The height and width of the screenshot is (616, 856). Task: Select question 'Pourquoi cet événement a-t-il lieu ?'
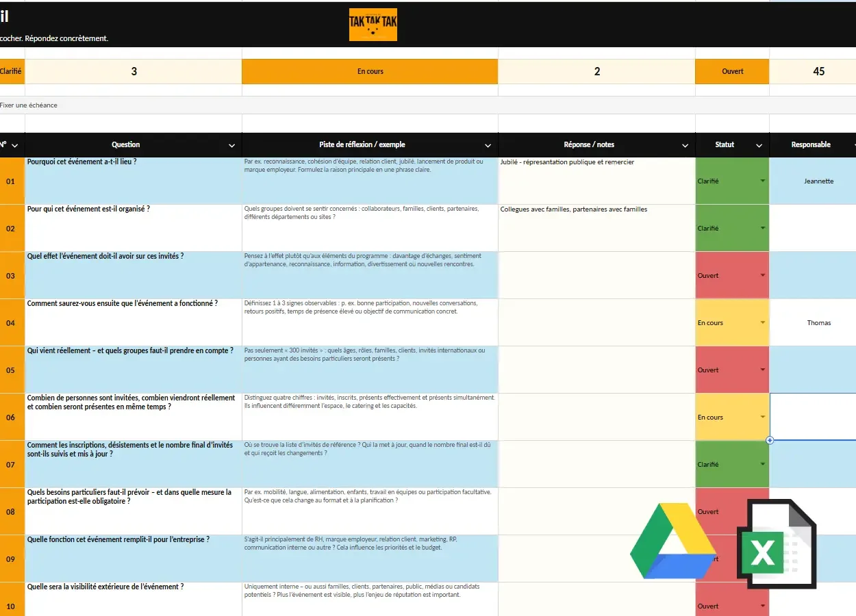click(x=81, y=162)
